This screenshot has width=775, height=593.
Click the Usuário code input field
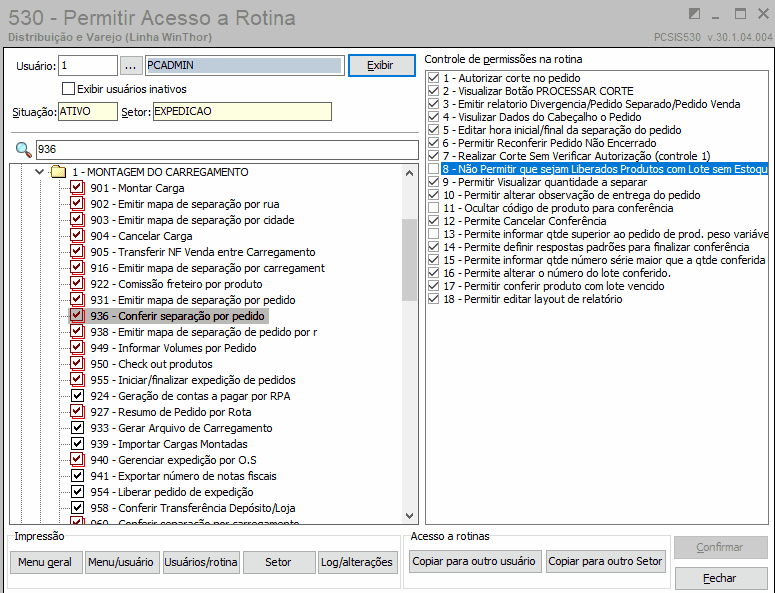88,66
